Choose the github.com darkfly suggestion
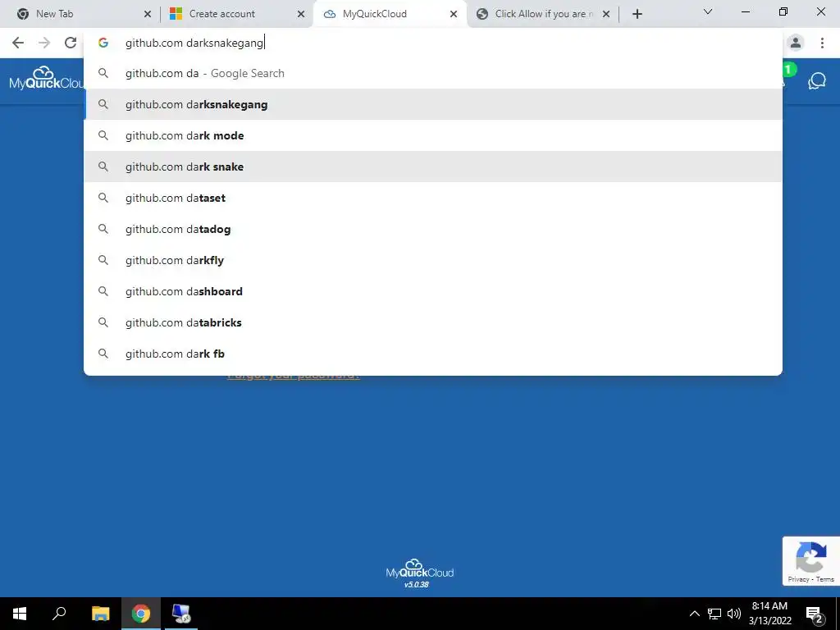 [x=433, y=260]
